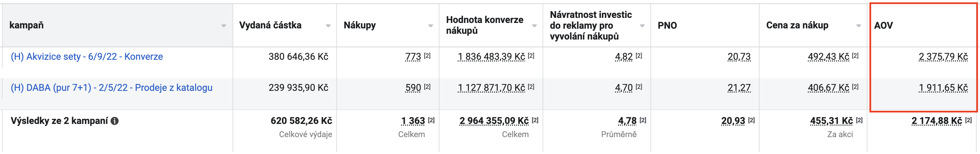Open the Akvizice sety campaign link
Screen dimensions: 980x154
pyautogui.click(x=87, y=56)
